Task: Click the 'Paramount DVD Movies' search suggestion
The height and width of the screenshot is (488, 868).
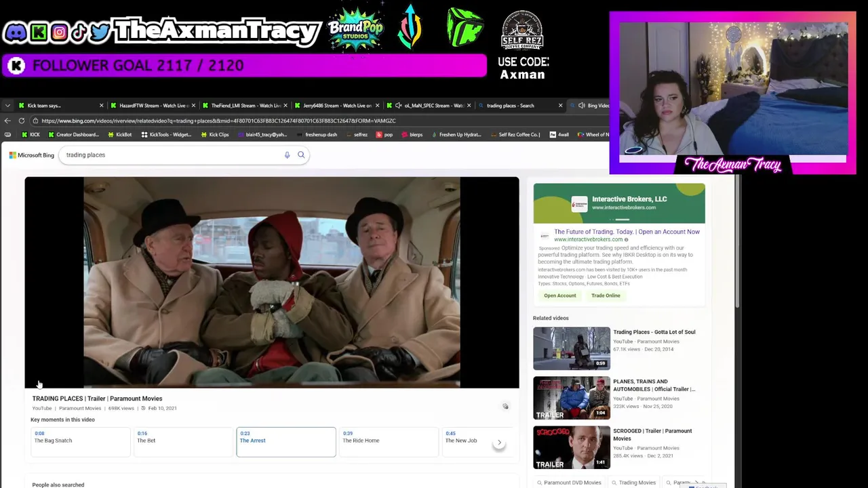Action: pos(569,483)
